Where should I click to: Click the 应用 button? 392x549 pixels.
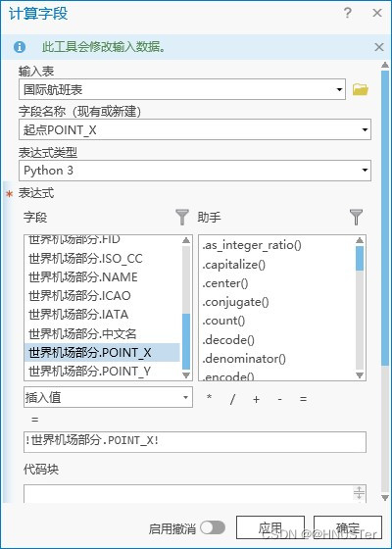[270, 527]
